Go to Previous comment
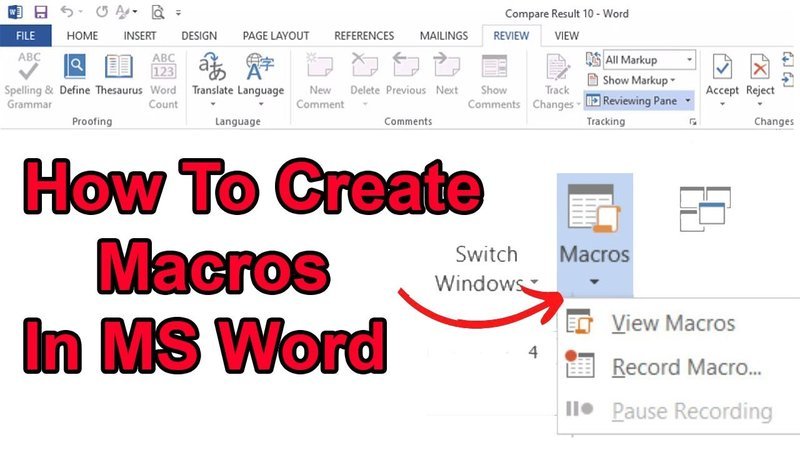This screenshot has width=800, height=450. [x=406, y=74]
